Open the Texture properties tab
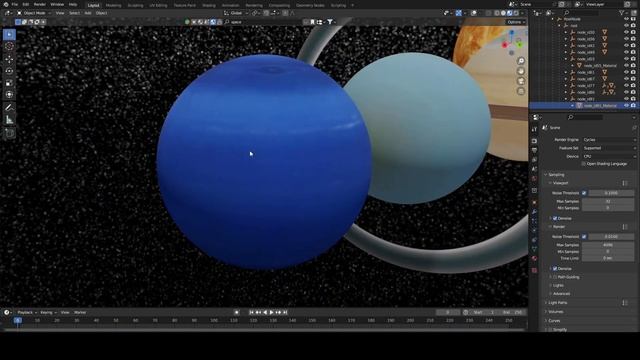Screen dimensions: 640x360 click(x=534, y=270)
